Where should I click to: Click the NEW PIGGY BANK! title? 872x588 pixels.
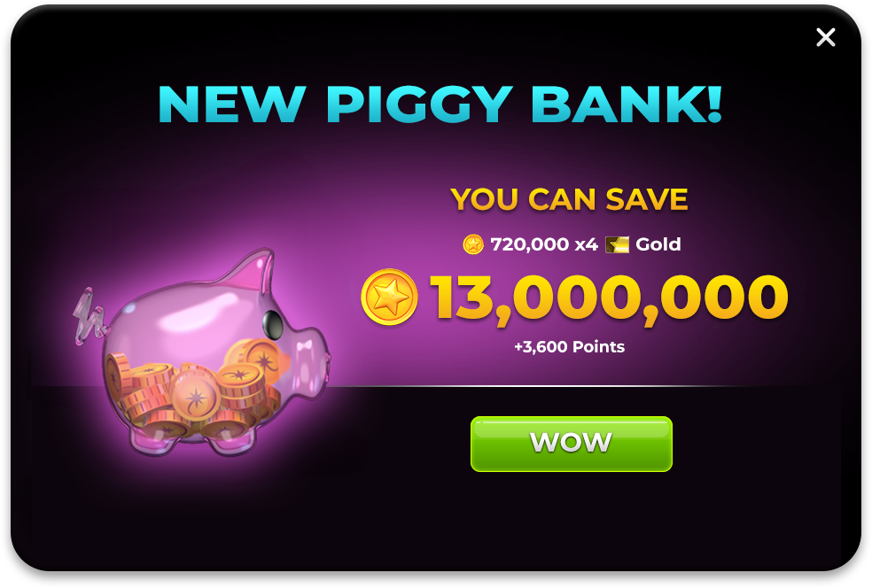click(440, 104)
